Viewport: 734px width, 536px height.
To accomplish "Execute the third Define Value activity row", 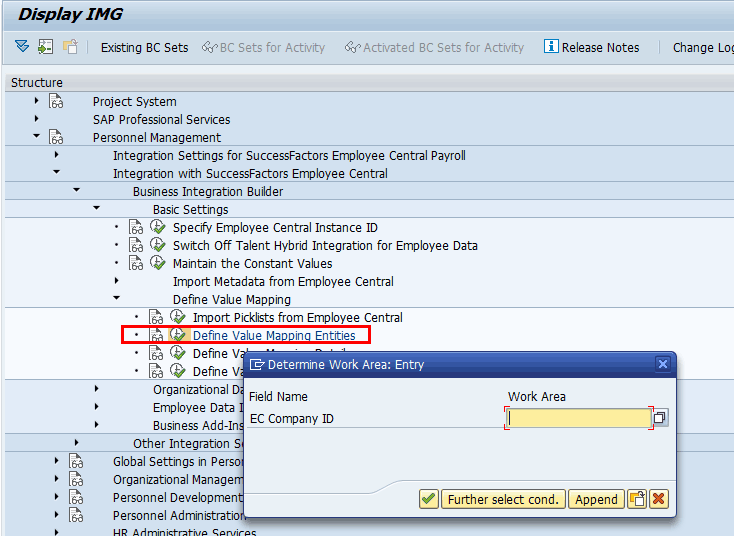I will (178, 371).
